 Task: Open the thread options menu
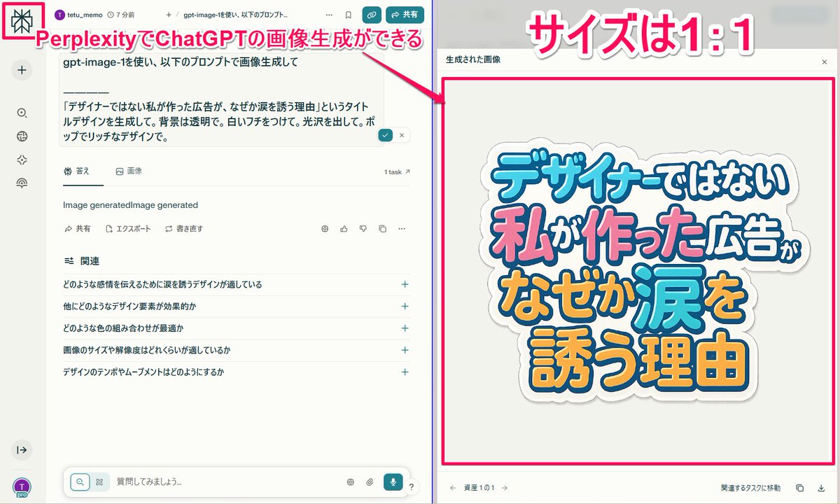328,15
